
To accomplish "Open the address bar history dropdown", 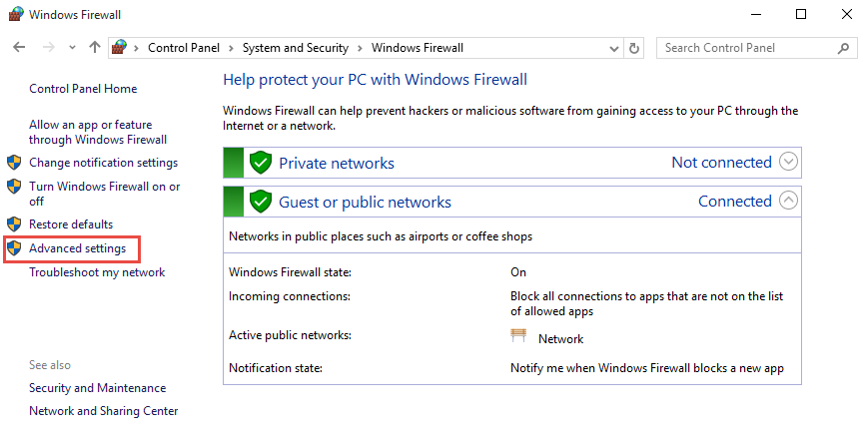I will coord(614,49).
